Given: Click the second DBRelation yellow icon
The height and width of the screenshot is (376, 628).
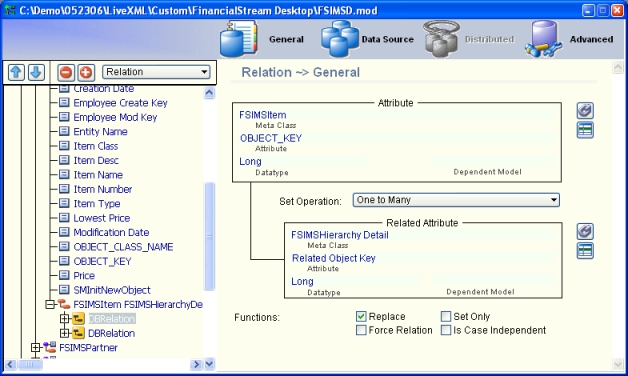Looking at the screenshot, I should [x=78, y=333].
